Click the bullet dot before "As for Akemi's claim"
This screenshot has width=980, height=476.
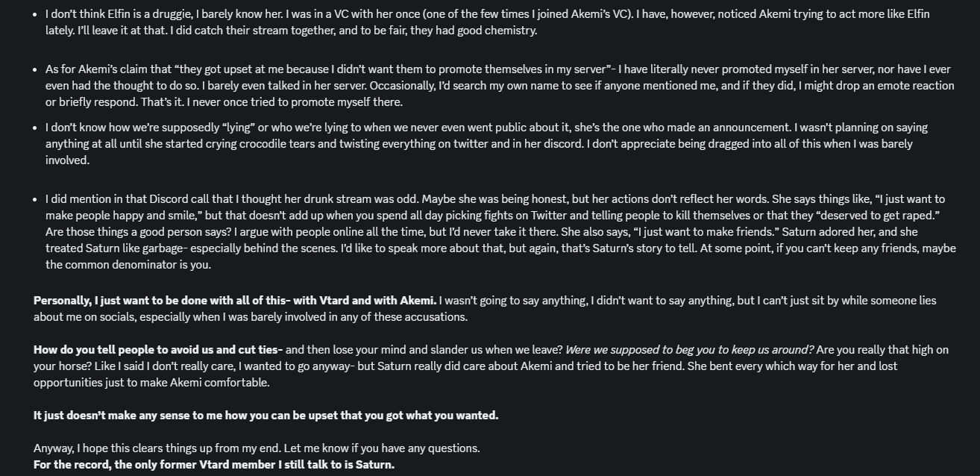coord(35,70)
